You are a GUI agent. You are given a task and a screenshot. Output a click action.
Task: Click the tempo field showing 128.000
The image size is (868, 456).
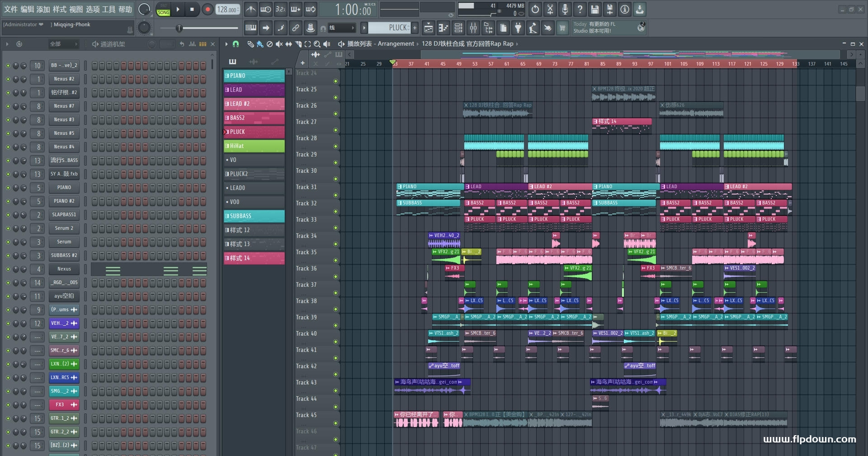tap(227, 9)
